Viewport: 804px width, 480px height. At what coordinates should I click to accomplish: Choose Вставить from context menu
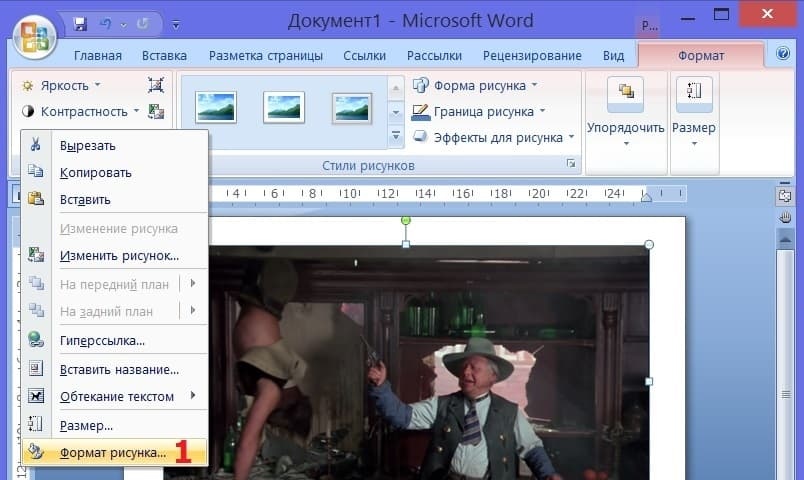point(115,199)
